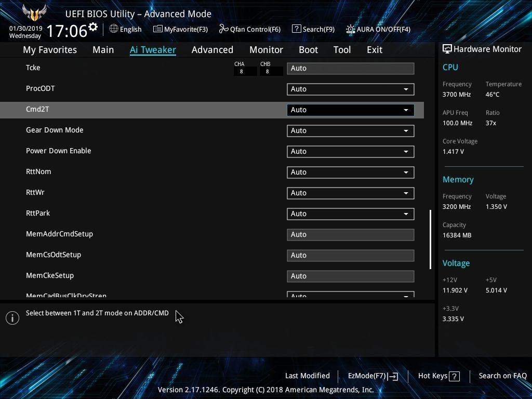Click the Hardware Monitor display icon

(447, 49)
